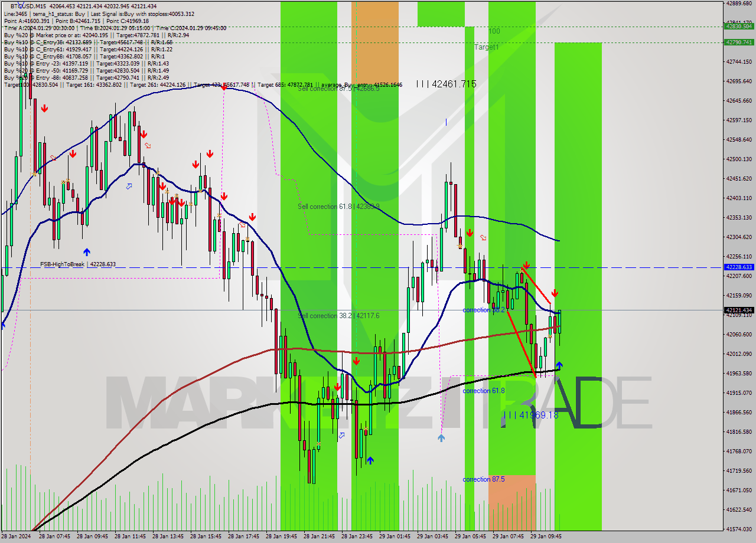
Task: Click the Sell correction 61.8 label
Action: click(338, 207)
